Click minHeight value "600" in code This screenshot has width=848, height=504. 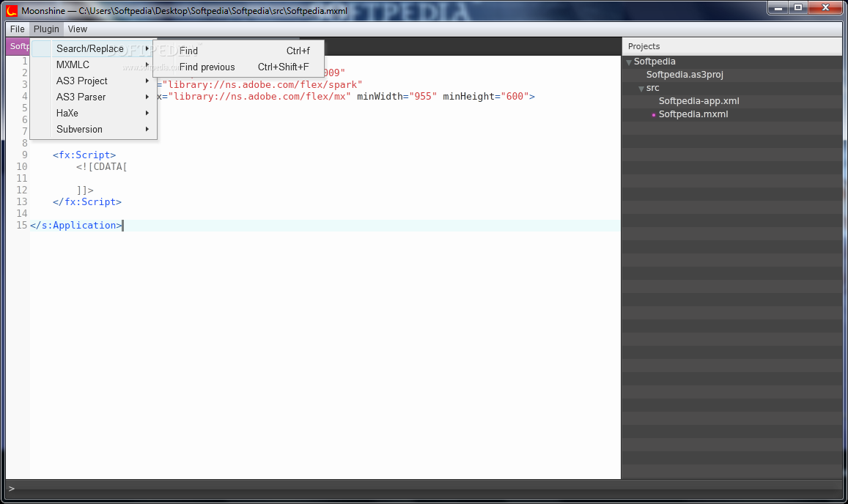(x=515, y=97)
